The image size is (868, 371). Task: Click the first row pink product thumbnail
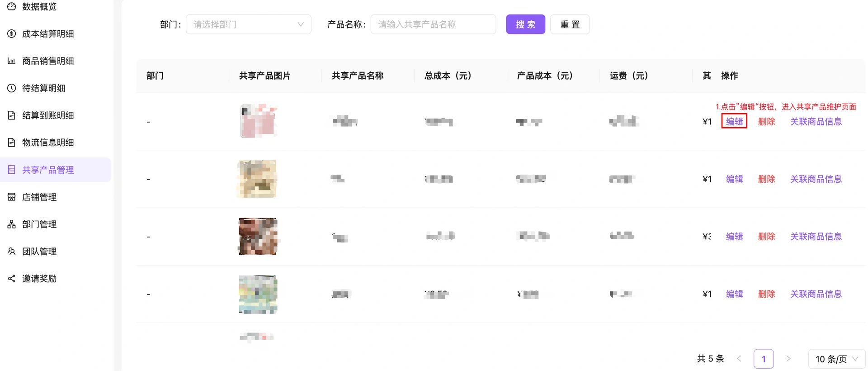click(x=258, y=121)
